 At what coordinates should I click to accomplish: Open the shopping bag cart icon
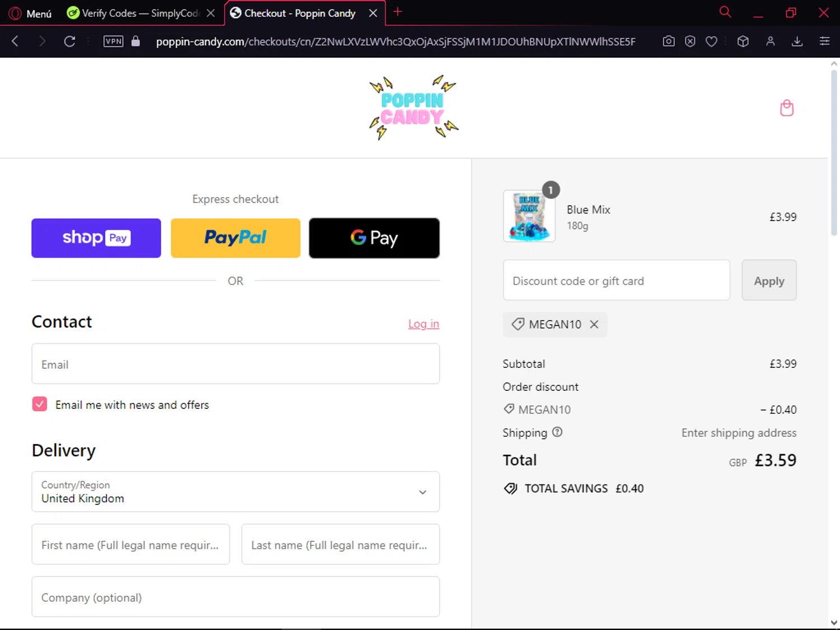click(x=787, y=108)
